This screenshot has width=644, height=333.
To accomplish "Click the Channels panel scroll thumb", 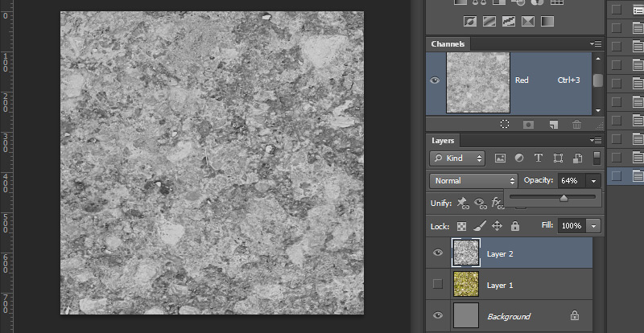I will pyautogui.click(x=598, y=81).
